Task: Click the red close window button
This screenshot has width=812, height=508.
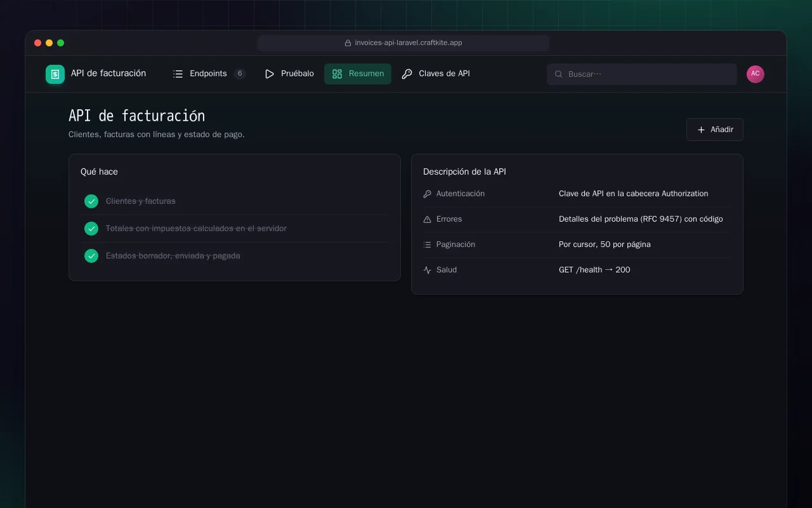Action: click(x=38, y=43)
